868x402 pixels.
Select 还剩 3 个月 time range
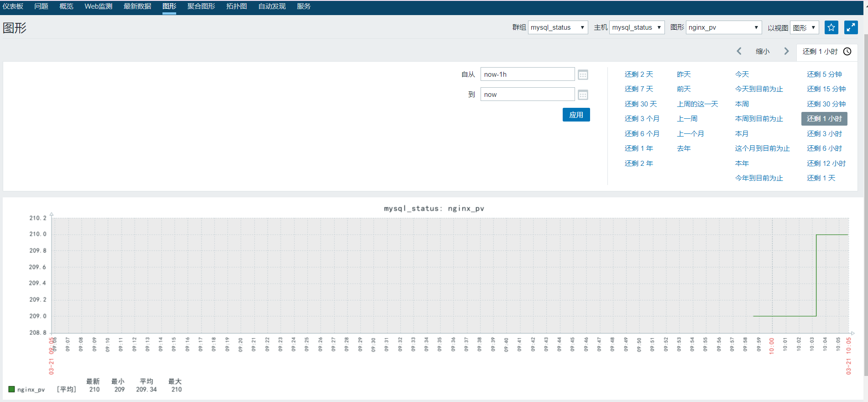pos(642,119)
